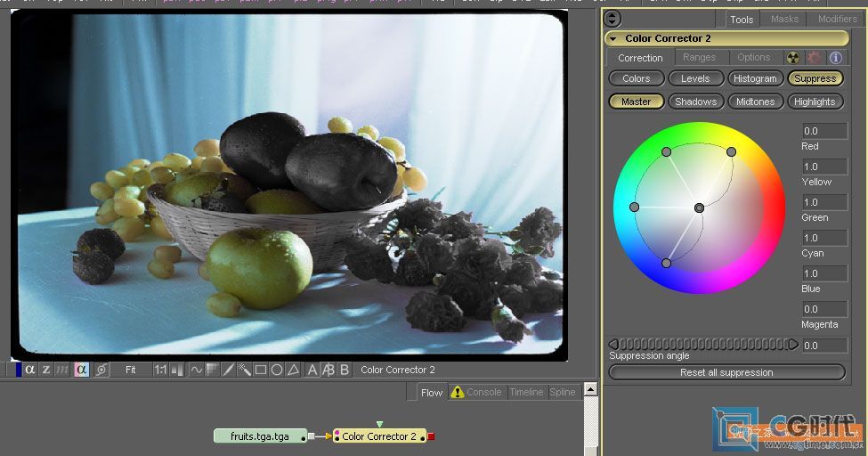This screenshot has width=868, height=456.
Task: Select the diagonal line tool icon
Action: tap(228, 370)
